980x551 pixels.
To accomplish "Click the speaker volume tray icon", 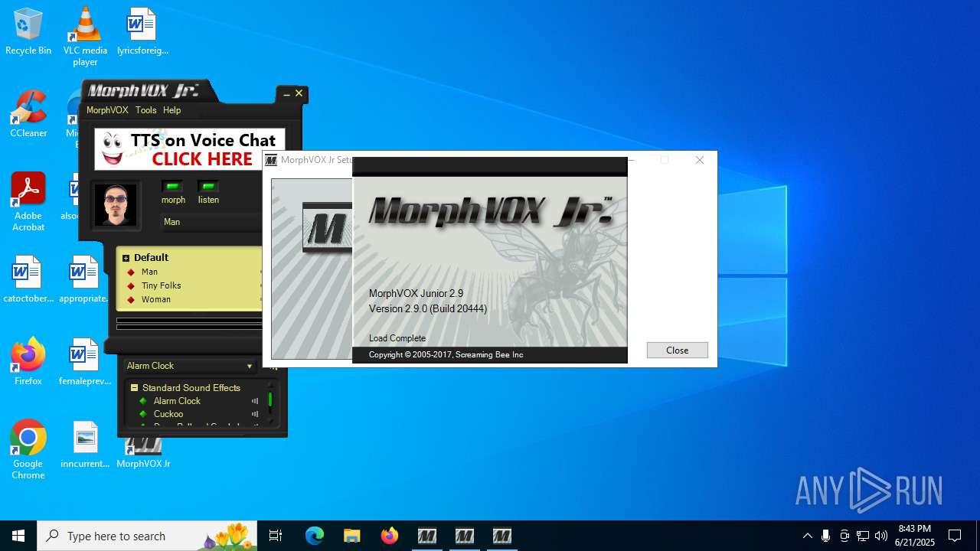I will [x=881, y=536].
